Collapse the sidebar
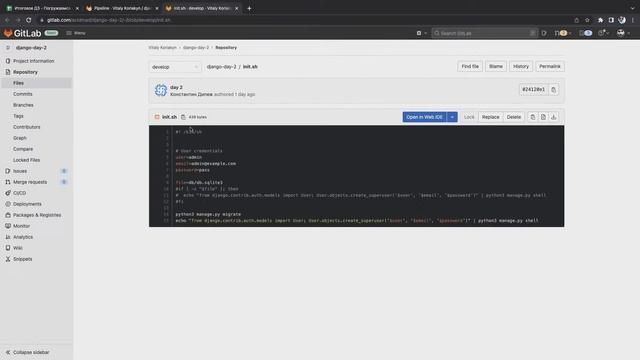640x360 pixels. click(28, 352)
